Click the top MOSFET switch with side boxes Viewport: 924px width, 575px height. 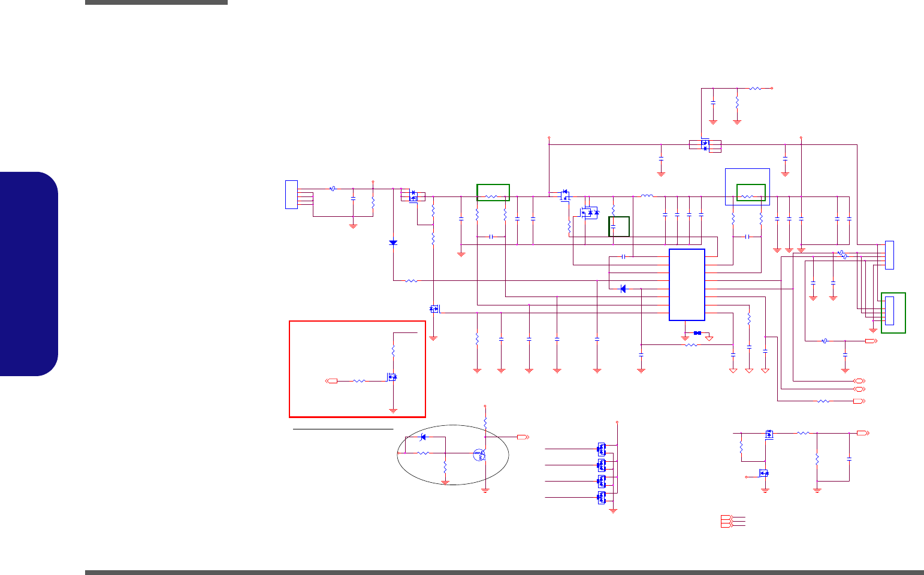tap(705, 146)
